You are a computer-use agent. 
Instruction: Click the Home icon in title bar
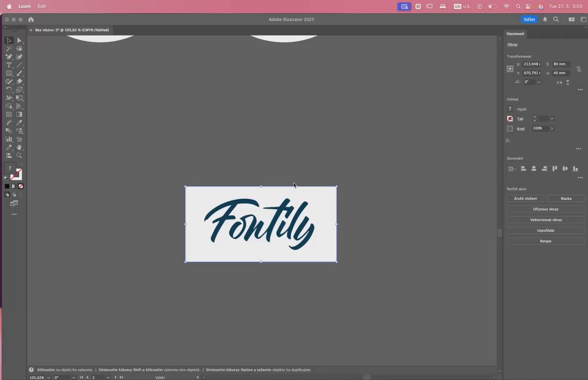31,19
